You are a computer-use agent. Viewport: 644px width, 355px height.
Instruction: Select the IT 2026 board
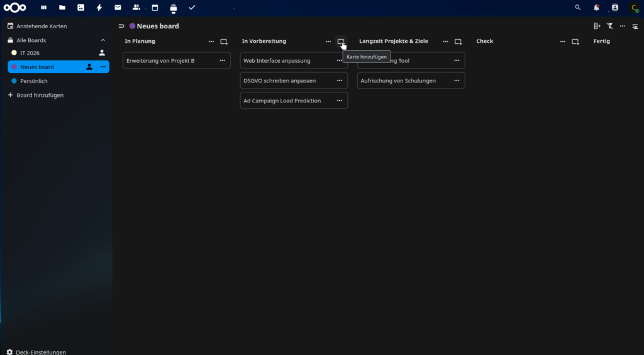pos(30,53)
